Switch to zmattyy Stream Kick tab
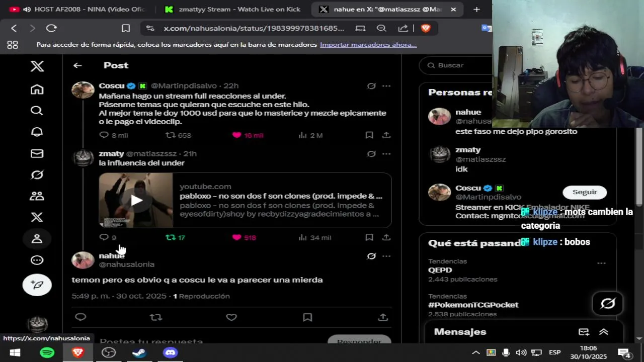 tap(233, 9)
